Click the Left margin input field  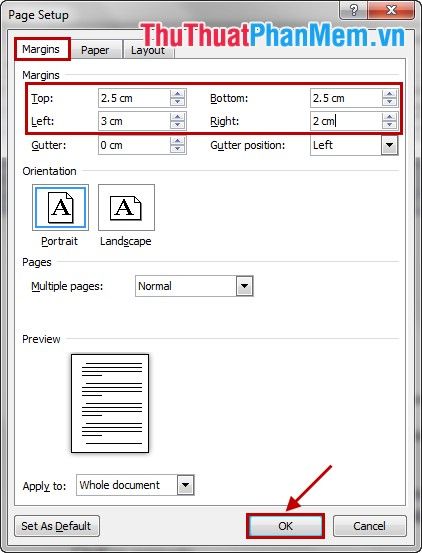[x=134, y=121]
